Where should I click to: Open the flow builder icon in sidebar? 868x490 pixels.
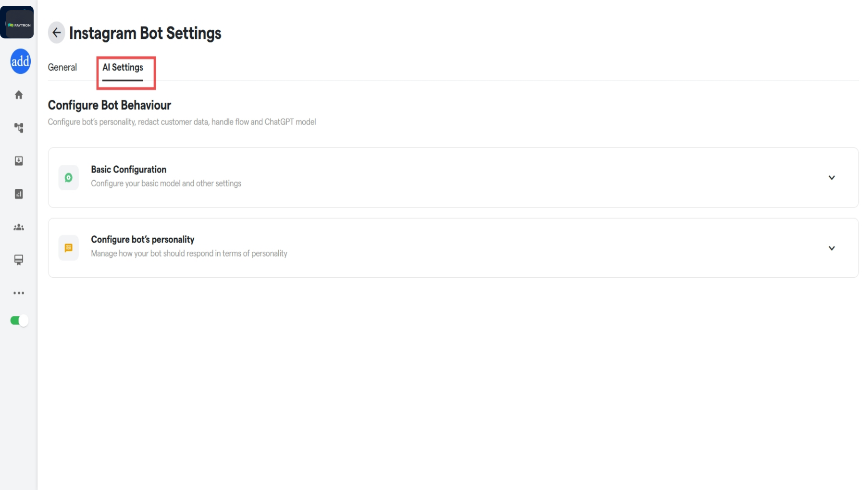coord(19,128)
